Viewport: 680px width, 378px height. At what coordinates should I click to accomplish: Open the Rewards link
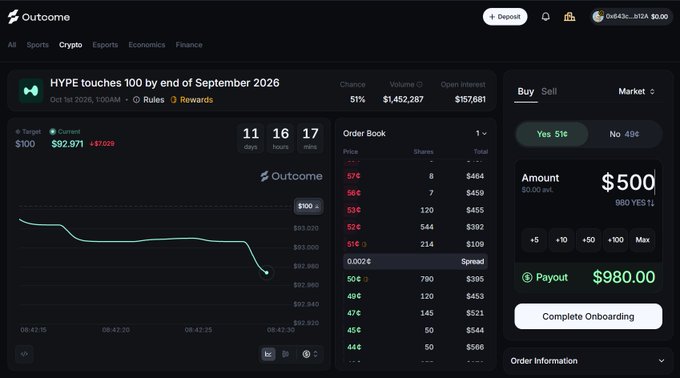pyautogui.click(x=192, y=100)
